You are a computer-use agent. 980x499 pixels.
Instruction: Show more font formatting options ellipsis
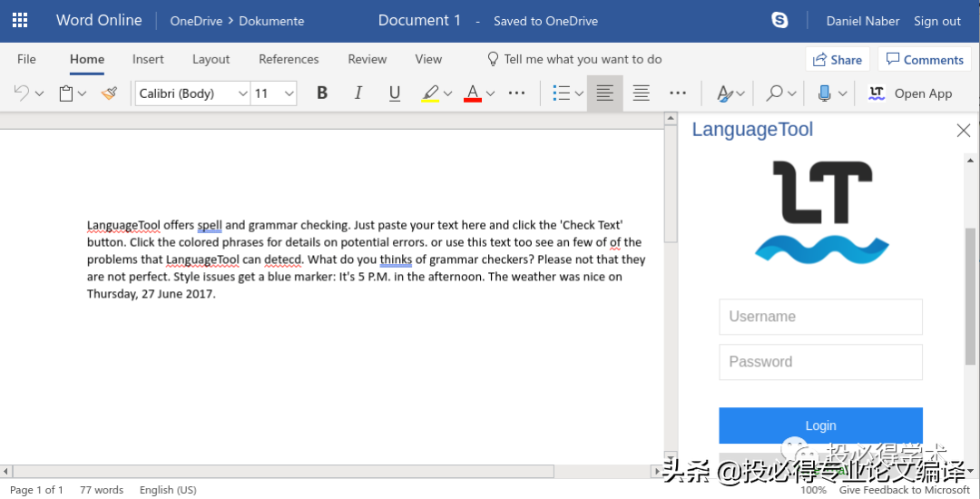pyautogui.click(x=516, y=93)
